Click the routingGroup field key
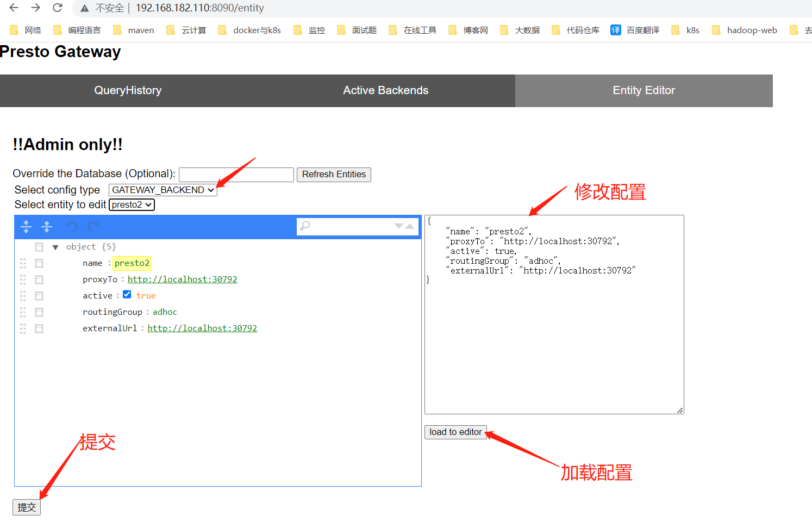This screenshot has width=812, height=522. click(113, 312)
